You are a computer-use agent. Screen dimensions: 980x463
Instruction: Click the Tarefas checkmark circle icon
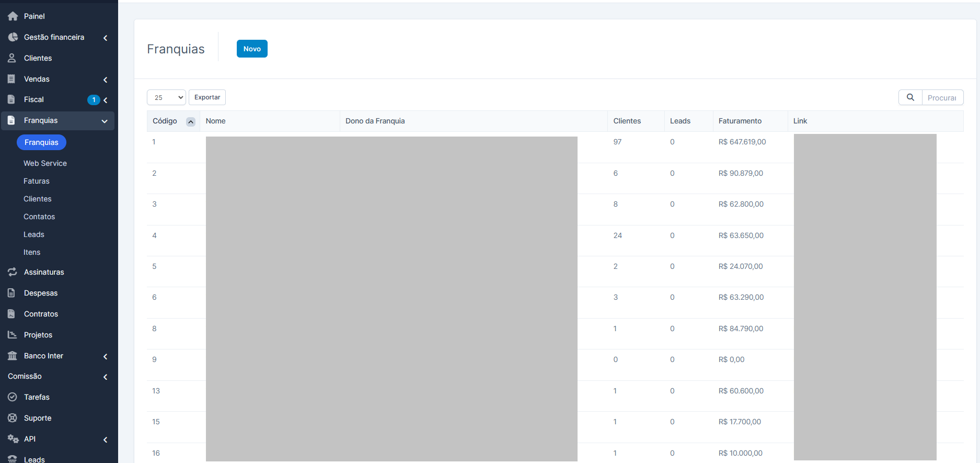click(x=13, y=397)
